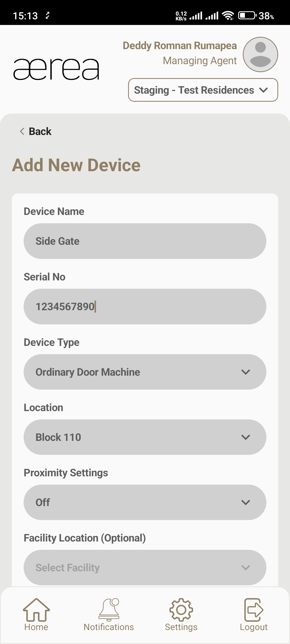Tap the aerea logo
The image size is (290, 644).
(56, 69)
